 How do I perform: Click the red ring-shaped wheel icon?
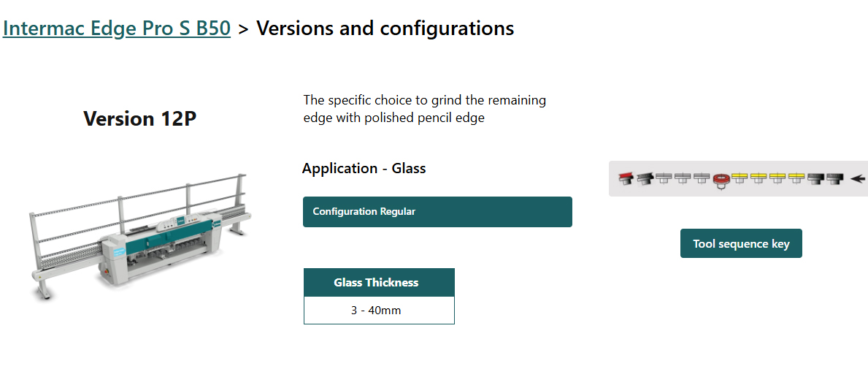click(x=721, y=179)
